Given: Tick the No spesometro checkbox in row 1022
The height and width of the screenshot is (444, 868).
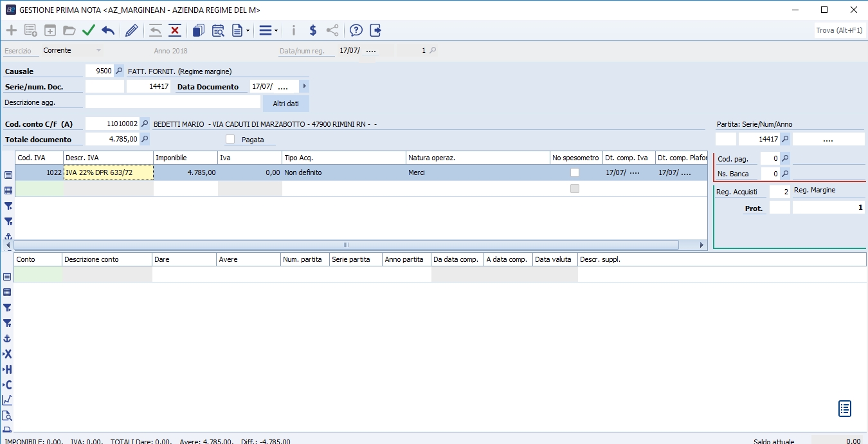Looking at the screenshot, I should click(575, 172).
